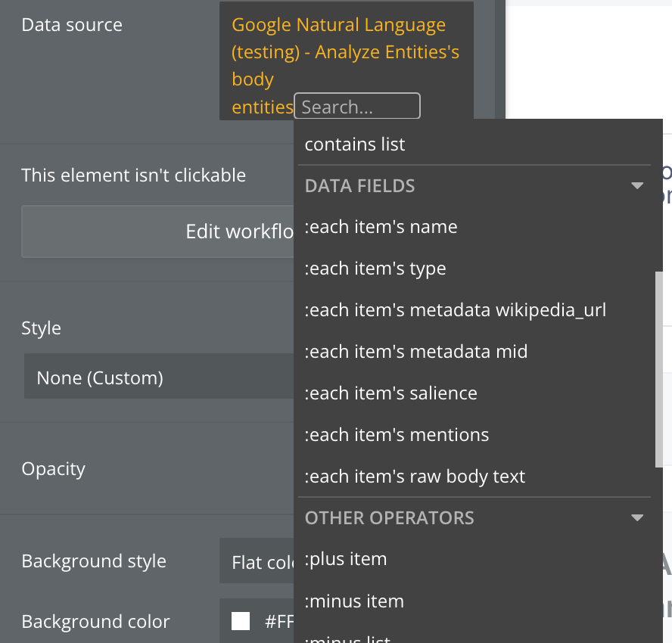672x643 pixels.
Task: Select ':each item's salience' field
Action: 390,393
